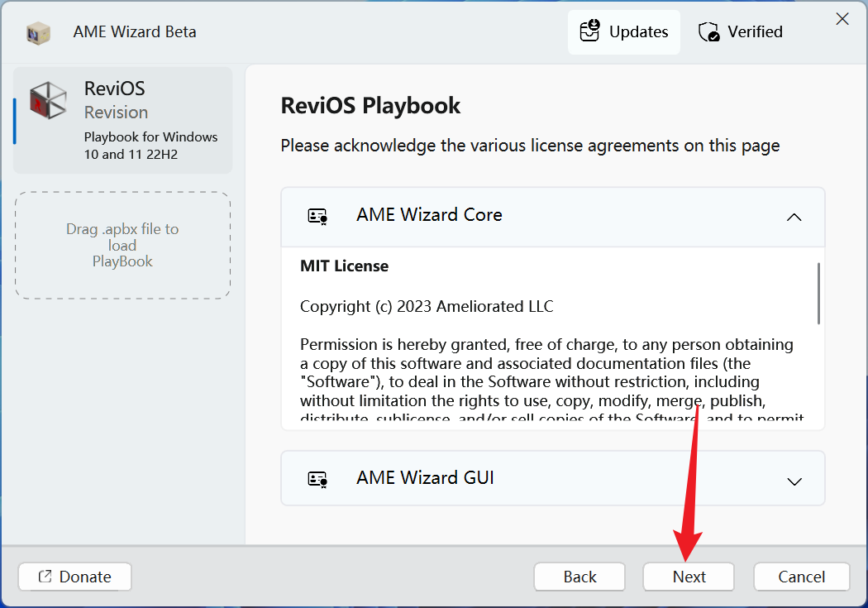Click the drag .apbx file drop zone
Viewport: 868px width, 608px height.
[x=122, y=245]
